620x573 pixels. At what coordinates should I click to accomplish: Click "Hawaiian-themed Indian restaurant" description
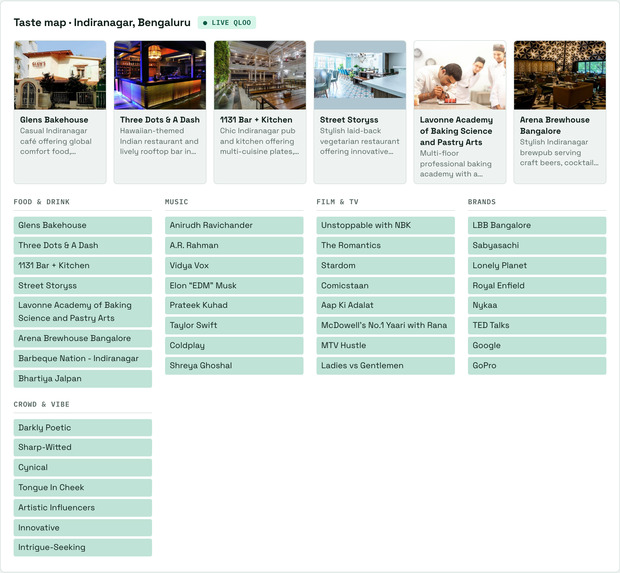pyautogui.click(x=159, y=141)
